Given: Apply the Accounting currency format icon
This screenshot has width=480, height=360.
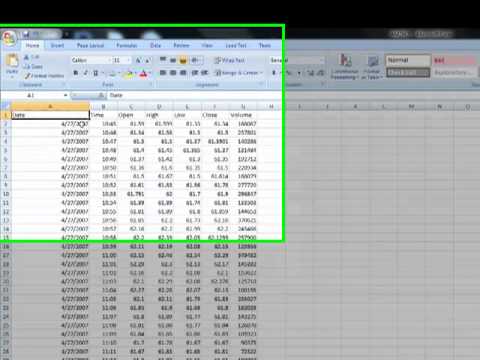Looking at the screenshot, I should pos(274,73).
